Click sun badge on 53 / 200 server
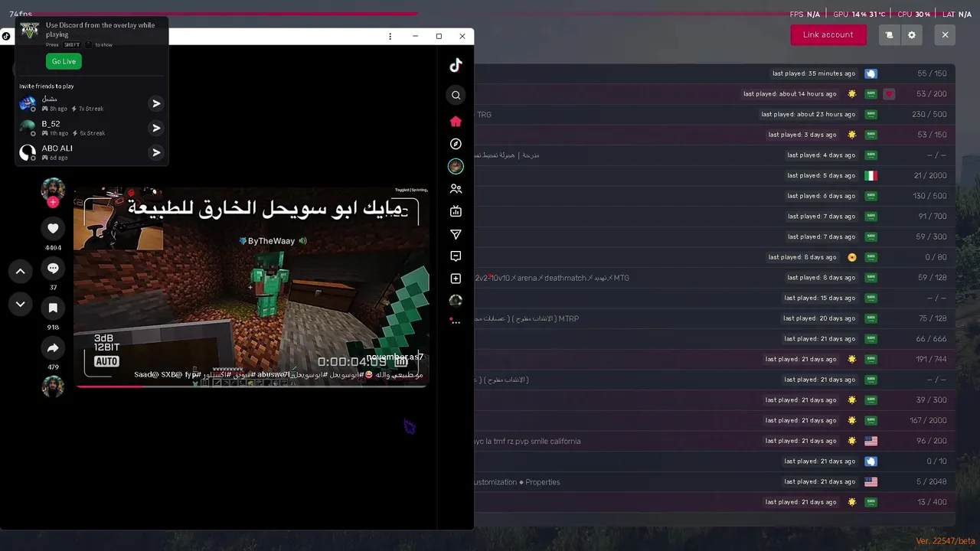 click(852, 94)
